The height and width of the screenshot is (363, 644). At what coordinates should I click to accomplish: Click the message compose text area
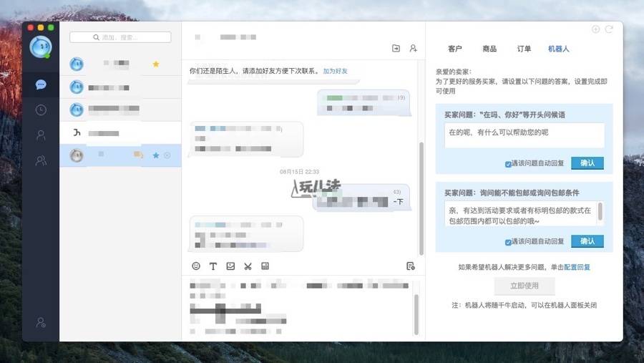[300, 307]
